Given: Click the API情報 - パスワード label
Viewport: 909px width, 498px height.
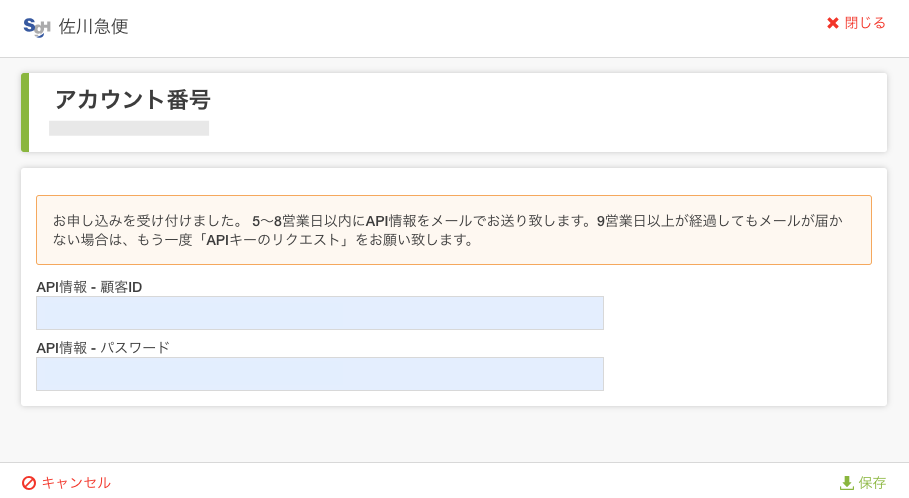Looking at the screenshot, I should (x=103, y=348).
